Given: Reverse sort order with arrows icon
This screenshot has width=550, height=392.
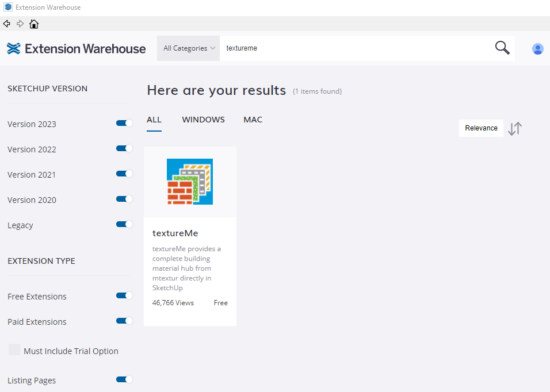Looking at the screenshot, I should click(515, 128).
